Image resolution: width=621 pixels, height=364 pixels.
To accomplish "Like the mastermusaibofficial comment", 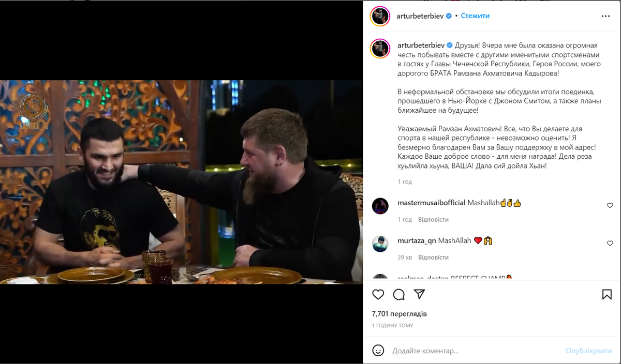I will (610, 205).
